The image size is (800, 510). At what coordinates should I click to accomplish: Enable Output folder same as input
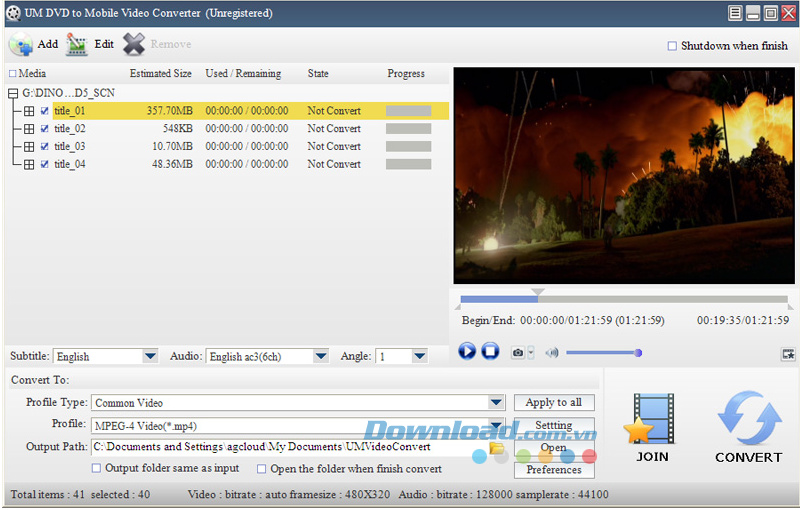point(97,468)
